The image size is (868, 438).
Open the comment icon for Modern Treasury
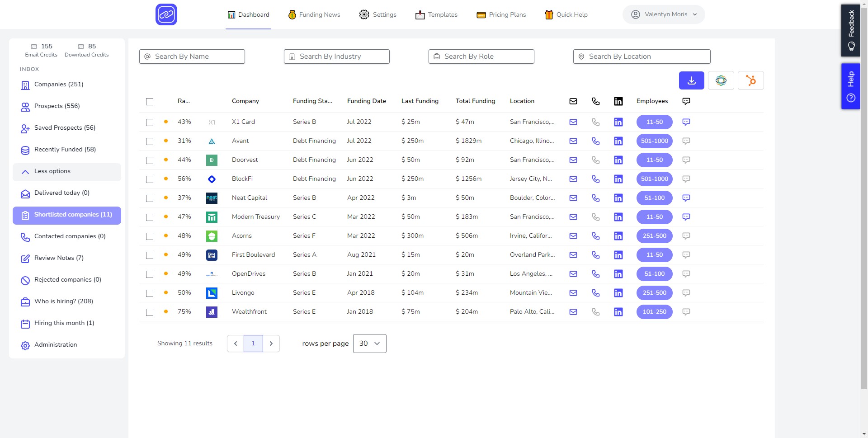(x=686, y=217)
